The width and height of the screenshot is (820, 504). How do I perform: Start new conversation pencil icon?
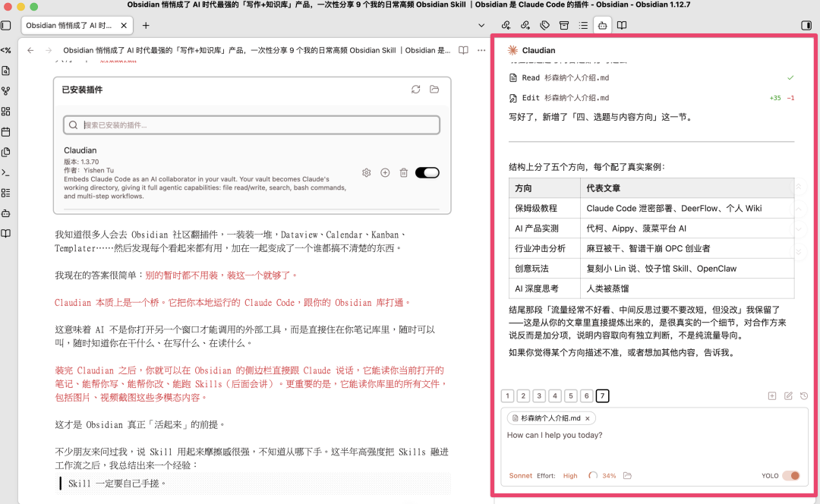(x=788, y=396)
